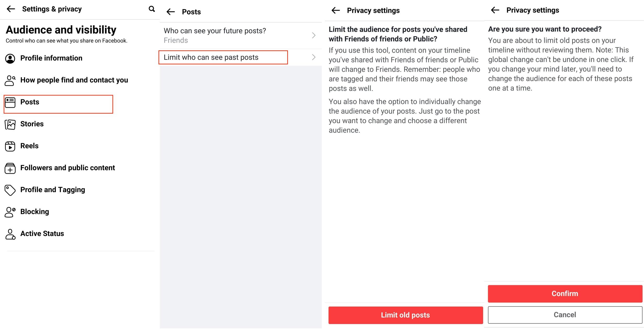This screenshot has width=644, height=329.
Task: Click the Posts sidebar icon
Action: 10,102
